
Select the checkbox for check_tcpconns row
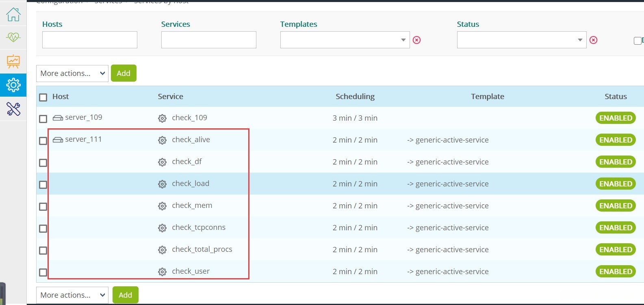[43, 228]
